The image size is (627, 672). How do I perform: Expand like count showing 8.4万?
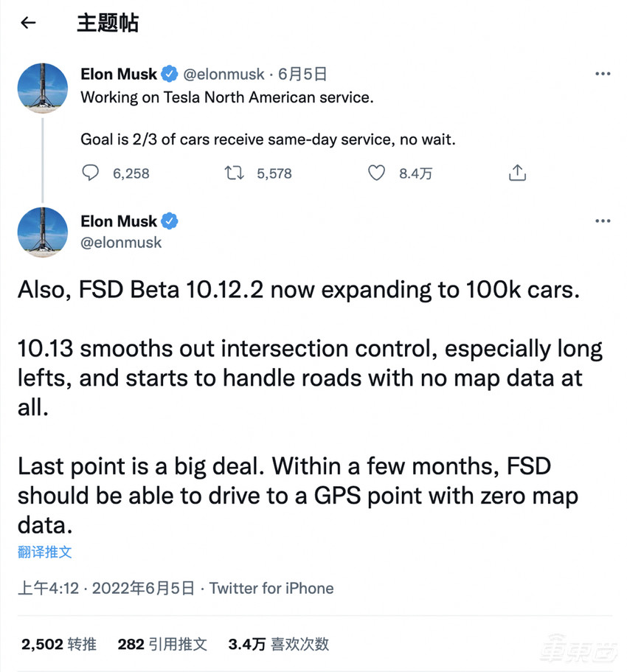tap(415, 173)
